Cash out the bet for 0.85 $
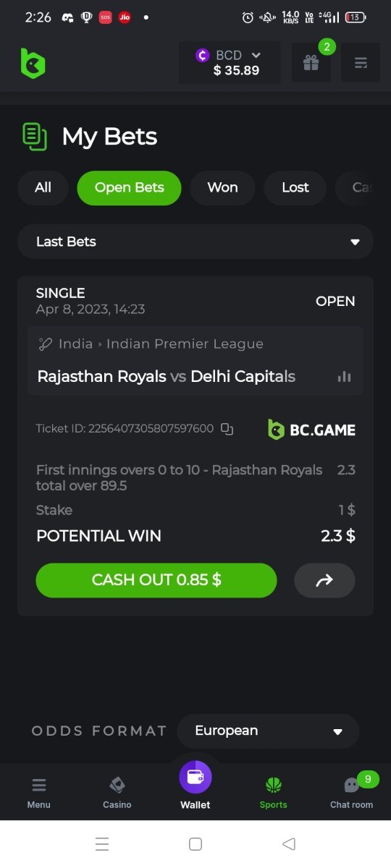The width and height of the screenshot is (391, 868). pos(156,580)
